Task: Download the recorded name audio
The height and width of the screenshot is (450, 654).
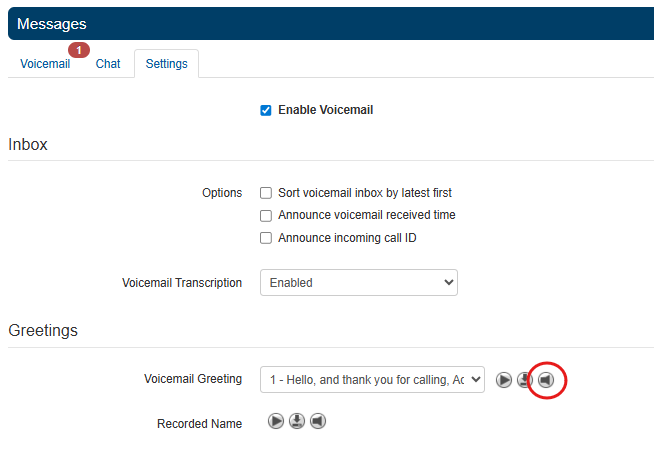Action: tap(296, 421)
